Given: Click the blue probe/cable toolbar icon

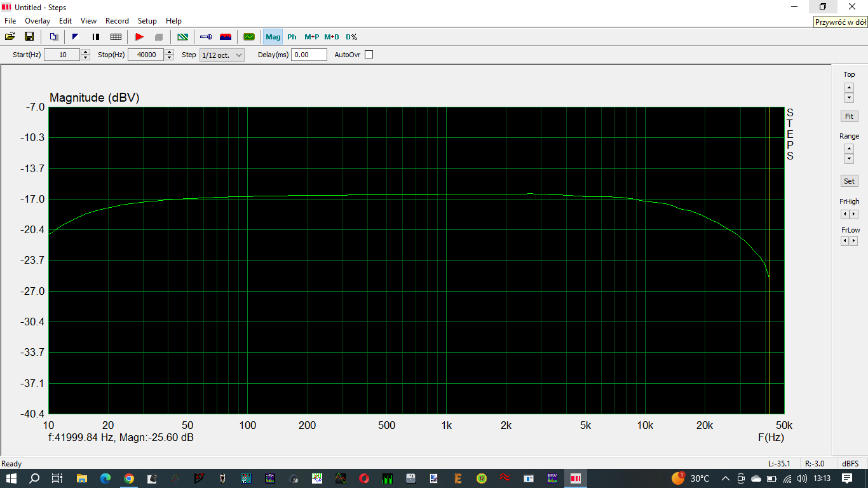Looking at the screenshot, I should 205,37.
